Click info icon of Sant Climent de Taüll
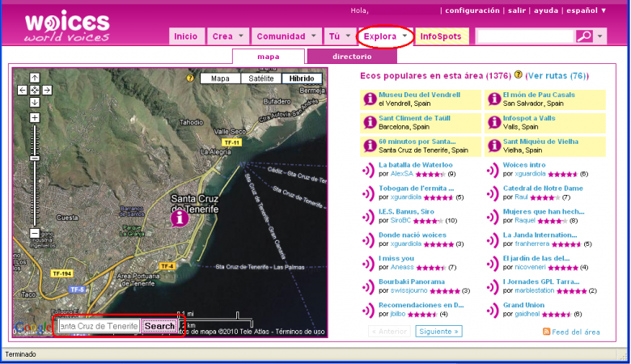 (x=370, y=122)
